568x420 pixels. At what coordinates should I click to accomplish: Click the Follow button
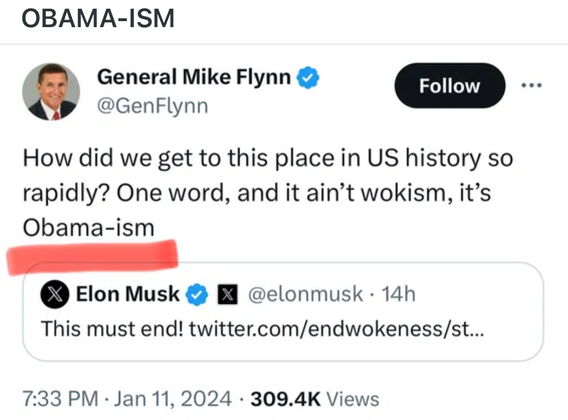tap(450, 86)
